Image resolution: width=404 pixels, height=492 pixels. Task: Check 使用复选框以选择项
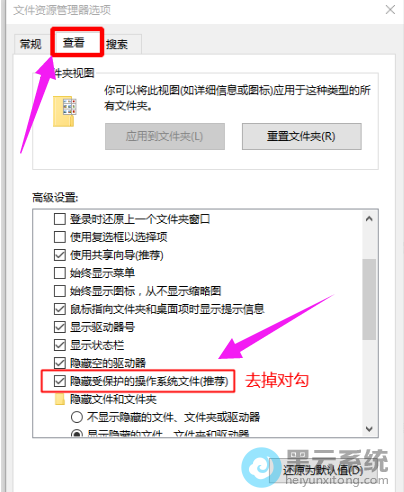click(x=60, y=237)
